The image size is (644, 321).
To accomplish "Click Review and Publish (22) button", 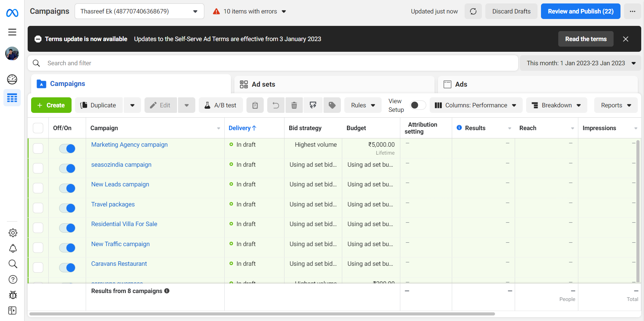I will 580,11.
